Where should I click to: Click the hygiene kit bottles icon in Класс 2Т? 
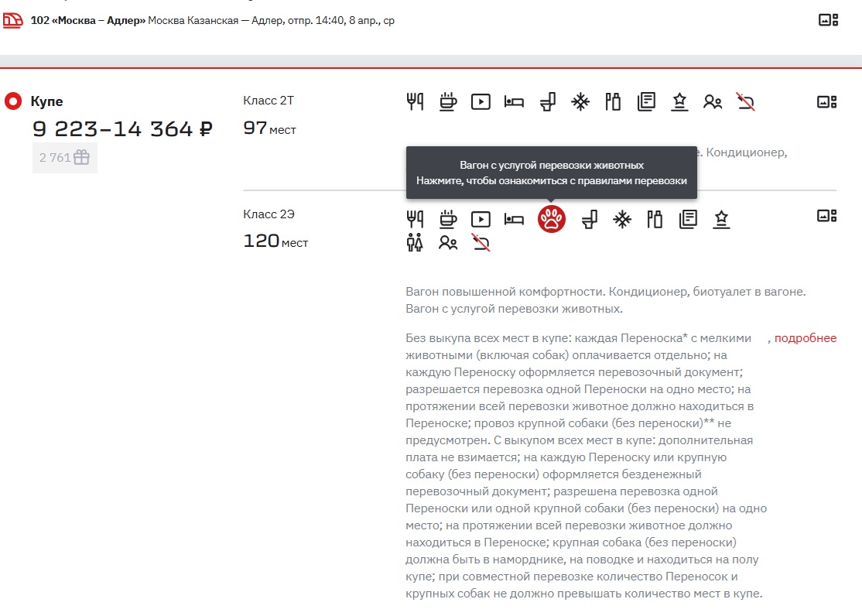tap(613, 101)
